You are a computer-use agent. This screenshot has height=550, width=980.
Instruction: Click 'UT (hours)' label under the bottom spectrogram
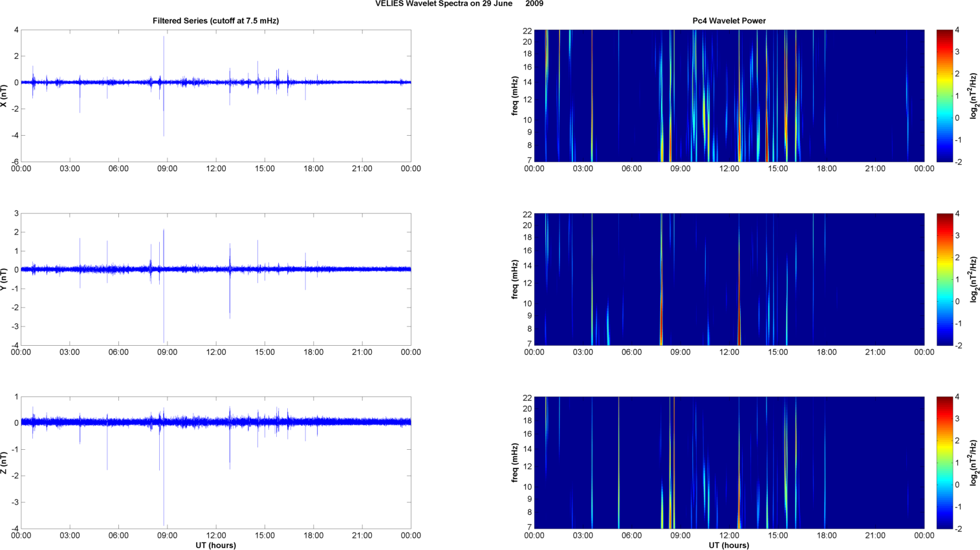(x=728, y=545)
